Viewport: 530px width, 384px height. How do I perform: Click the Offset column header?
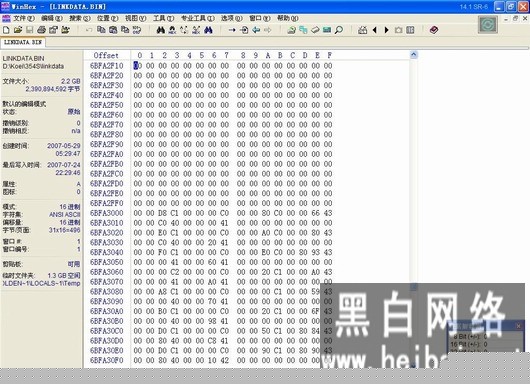click(x=106, y=55)
